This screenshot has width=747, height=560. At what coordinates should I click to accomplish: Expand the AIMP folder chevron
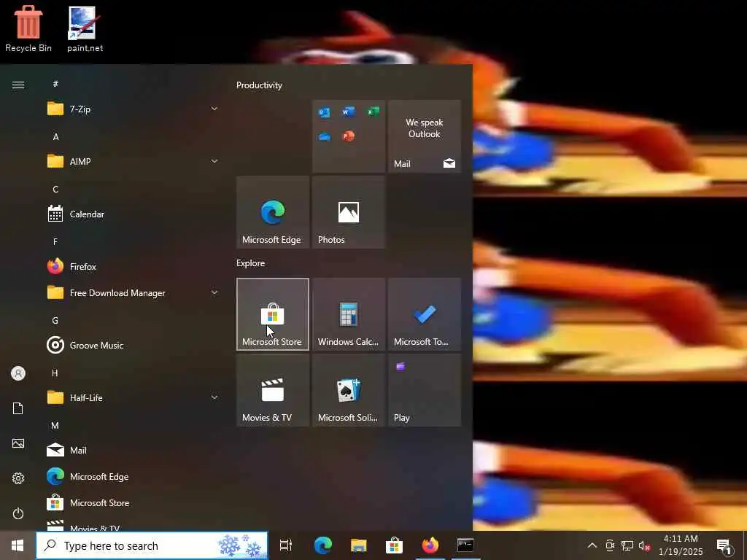point(214,161)
